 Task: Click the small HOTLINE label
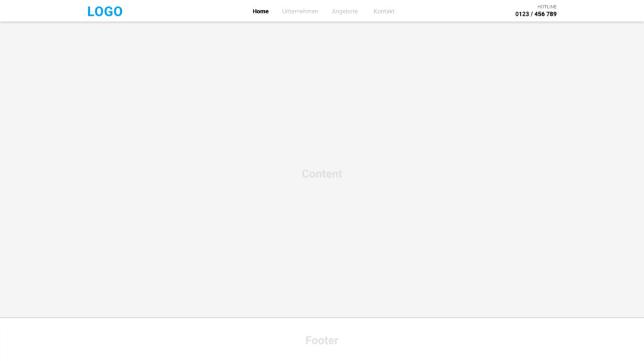547,6
